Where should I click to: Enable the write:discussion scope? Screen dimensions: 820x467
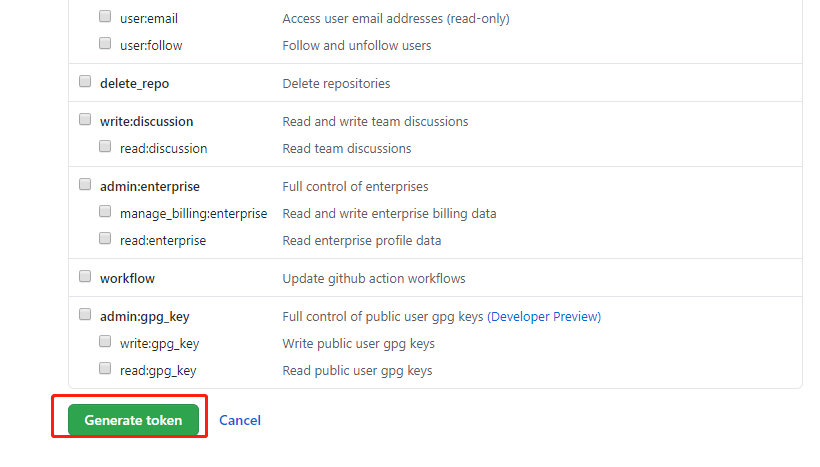point(85,119)
